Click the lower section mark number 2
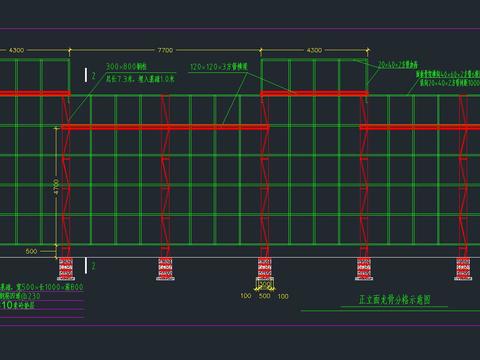Image resolution: width=480 pixels, height=360 pixels. 93,266
